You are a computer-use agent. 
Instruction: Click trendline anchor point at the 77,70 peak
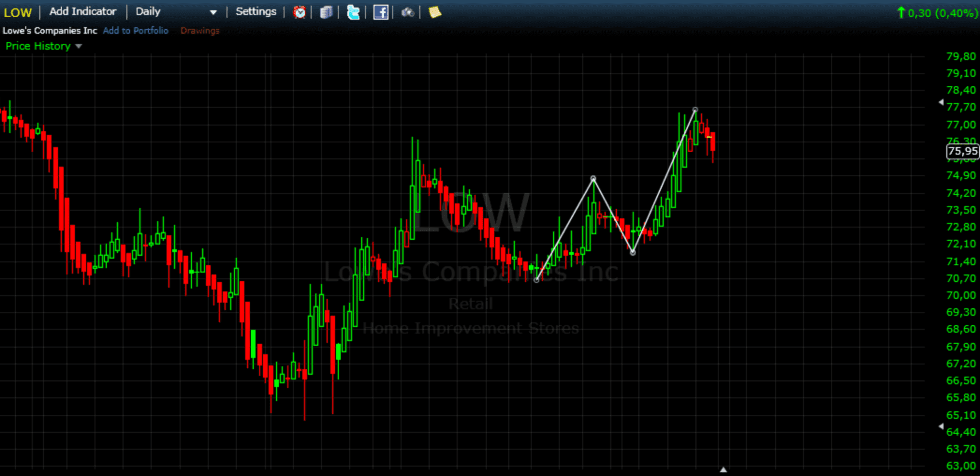click(x=695, y=110)
